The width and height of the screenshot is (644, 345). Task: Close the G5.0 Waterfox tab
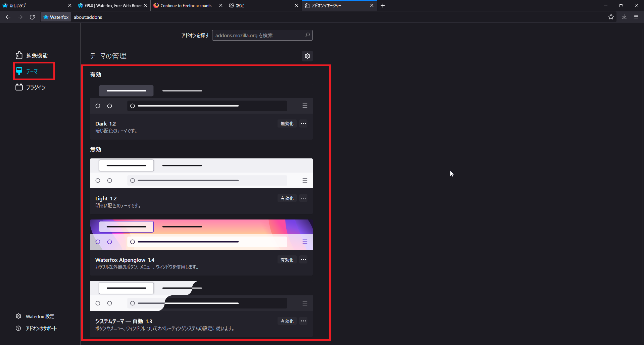pyautogui.click(x=145, y=5)
